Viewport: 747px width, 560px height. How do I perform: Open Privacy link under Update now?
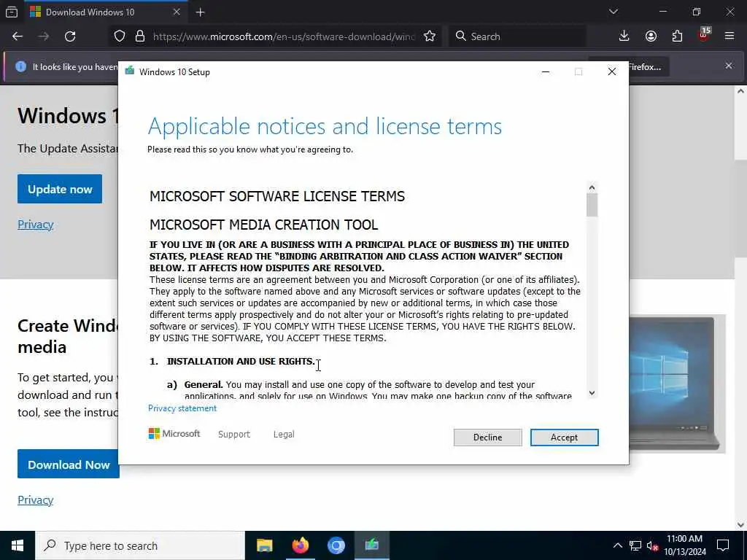35,225
